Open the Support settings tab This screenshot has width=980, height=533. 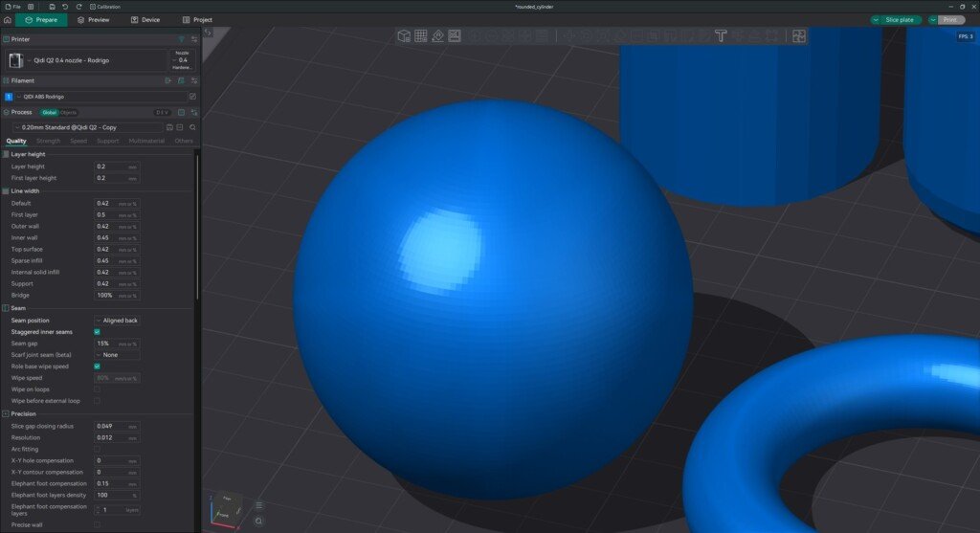point(107,142)
